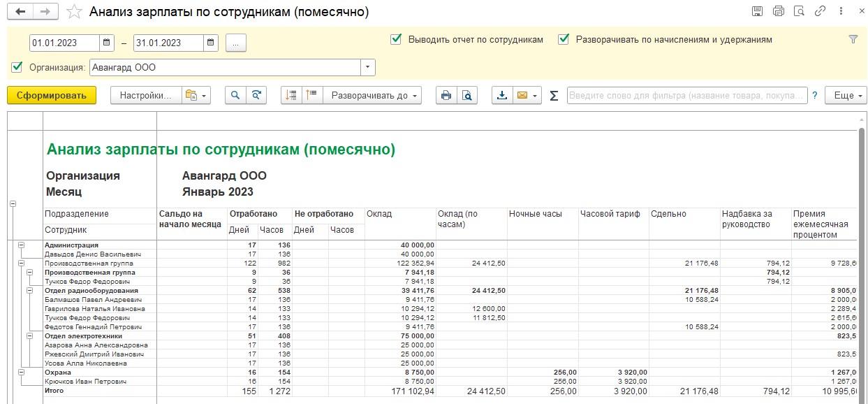Viewport: 868px width, 404px height.
Task: Add the report to favorites with the star
Action: coord(73,12)
